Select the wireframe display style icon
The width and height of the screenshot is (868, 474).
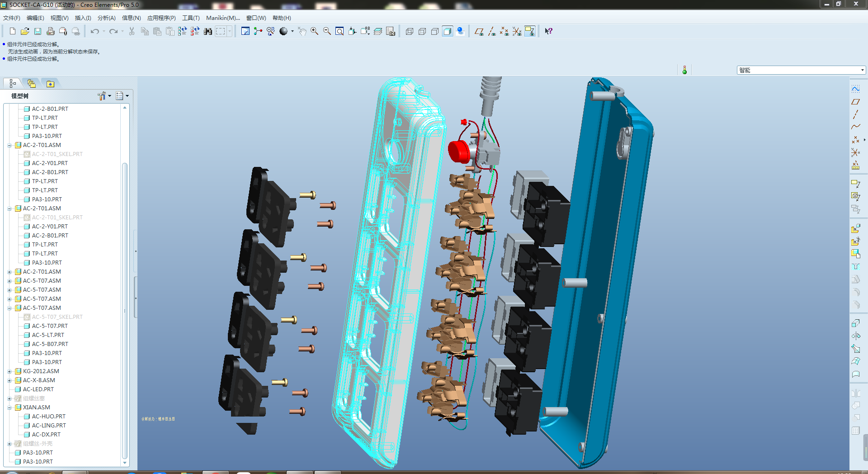click(410, 31)
